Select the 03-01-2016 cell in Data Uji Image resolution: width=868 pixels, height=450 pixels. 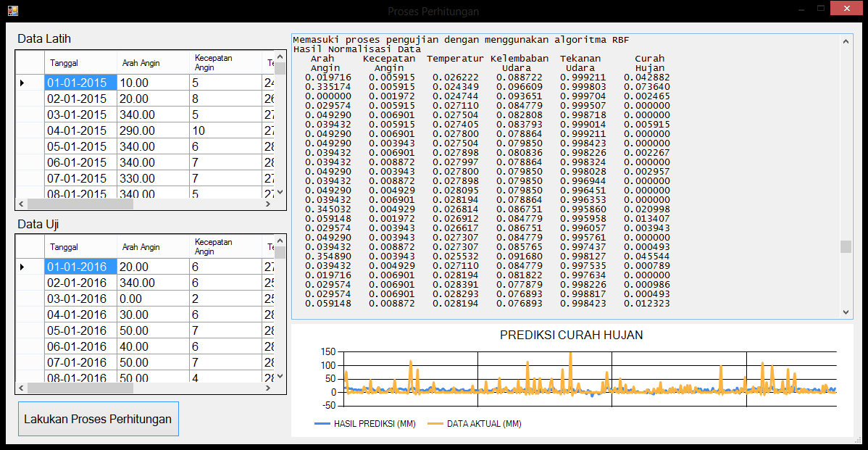click(80, 299)
